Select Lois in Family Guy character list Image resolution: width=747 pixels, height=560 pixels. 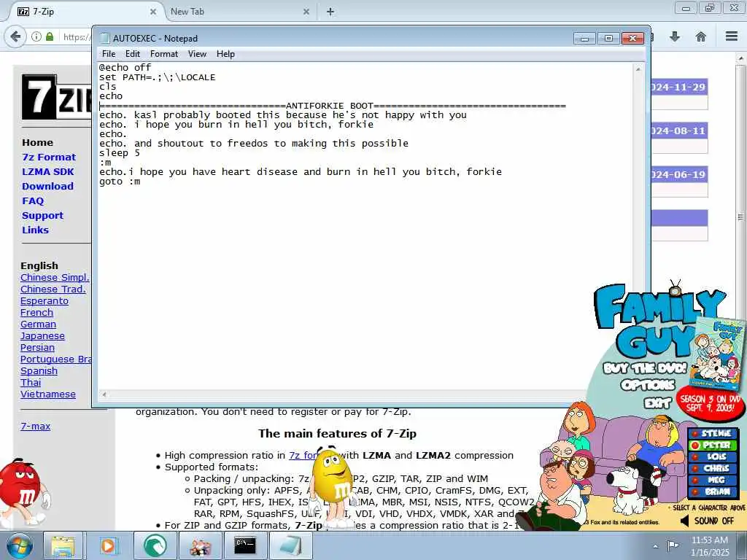[713, 456]
